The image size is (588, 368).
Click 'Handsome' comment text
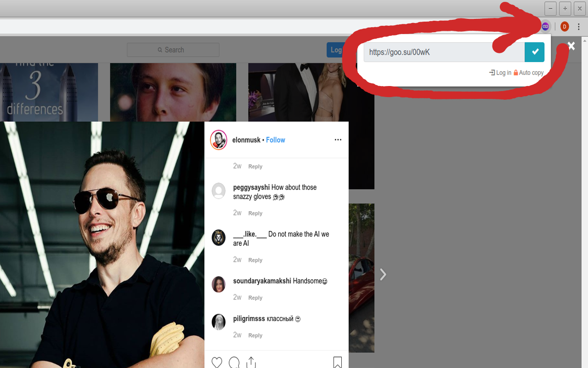(x=310, y=281)
